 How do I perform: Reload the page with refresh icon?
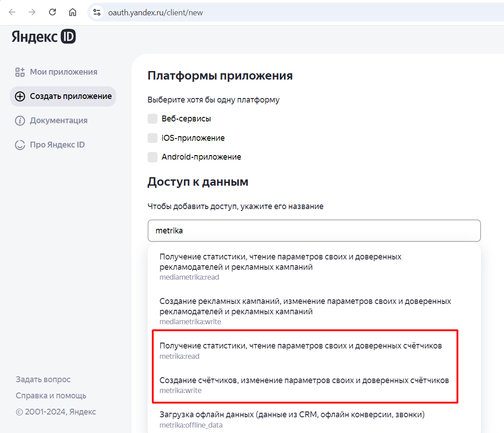click(52, 12)
